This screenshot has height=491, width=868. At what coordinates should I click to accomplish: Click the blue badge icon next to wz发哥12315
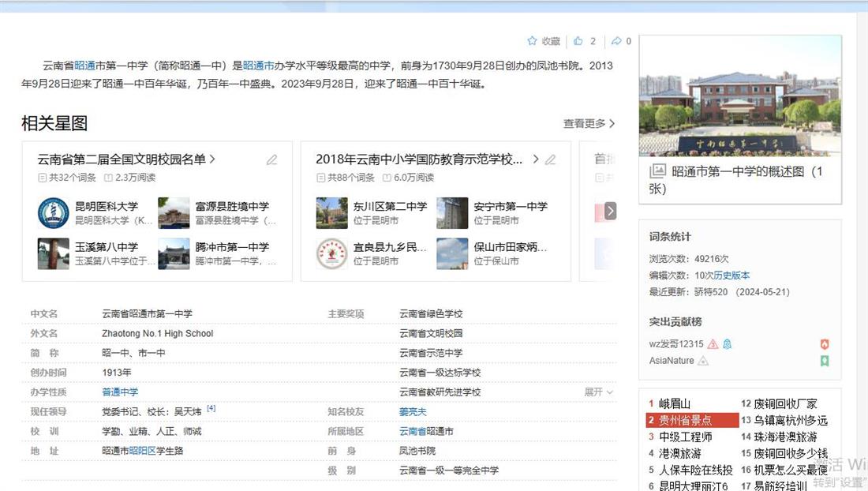pyautogui.click(x=728, y=344)
